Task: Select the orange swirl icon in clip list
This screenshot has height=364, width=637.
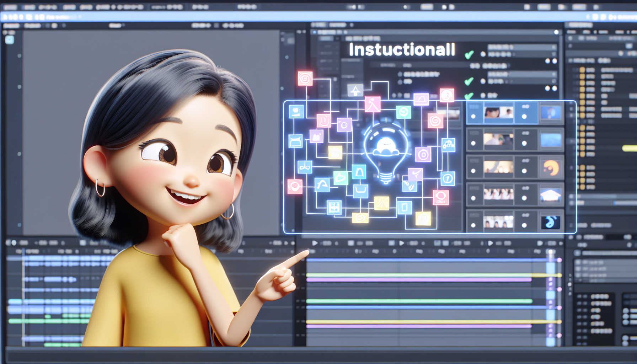Action: (551, 168)
